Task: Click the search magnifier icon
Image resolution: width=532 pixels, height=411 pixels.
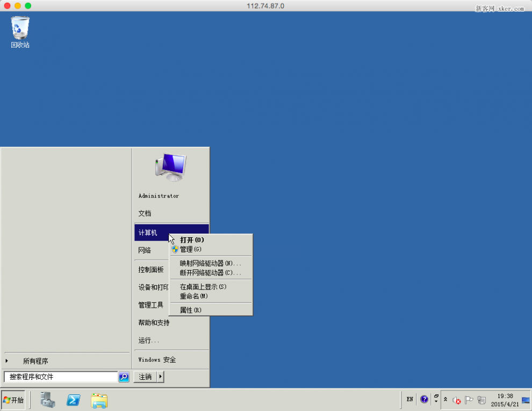Action: pyautogui.click(x=124, y=377)
